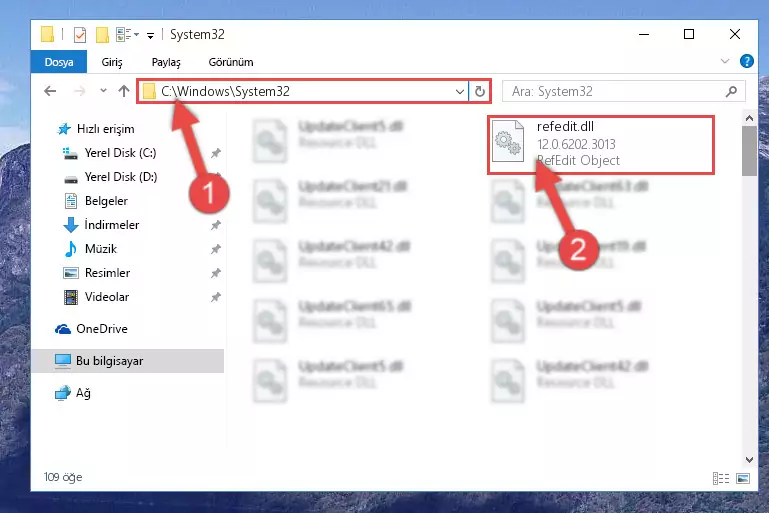Screen dimensions: 769x513
Task: Close the System32 window
Action: tap(735, 34)
